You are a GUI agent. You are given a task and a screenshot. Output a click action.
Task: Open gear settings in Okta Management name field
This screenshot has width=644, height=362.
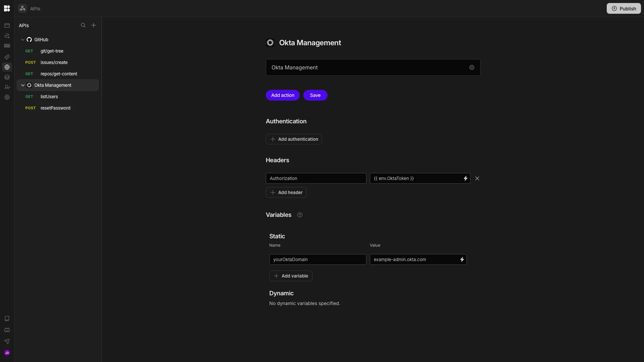click(x=472, y=67)
